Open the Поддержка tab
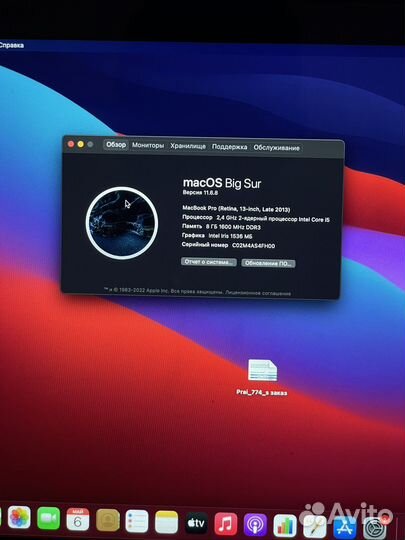Image resolution: width=405 pixels, height=540 pixels. [229, 147]
